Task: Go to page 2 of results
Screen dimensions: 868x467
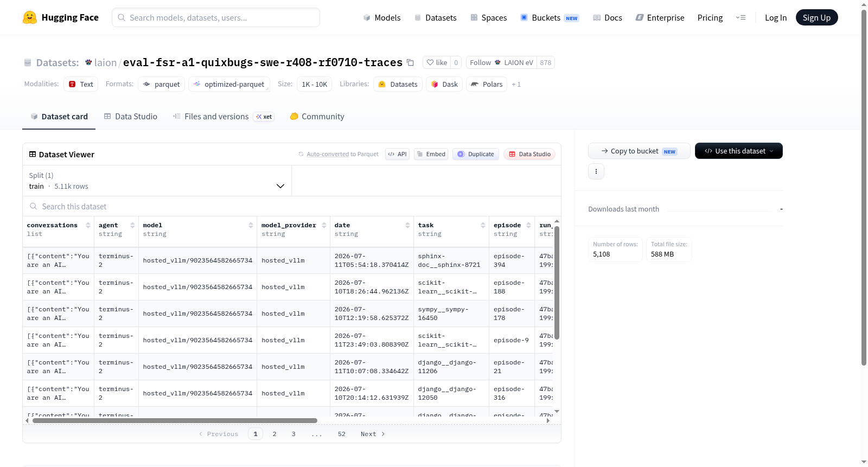Action: click(x=275, y=434)
